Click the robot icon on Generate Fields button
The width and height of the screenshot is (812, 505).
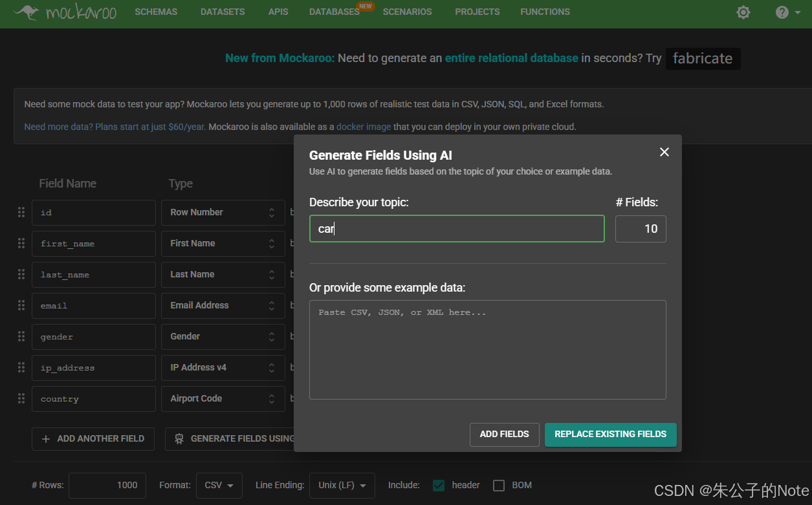[x=179, y=439]
